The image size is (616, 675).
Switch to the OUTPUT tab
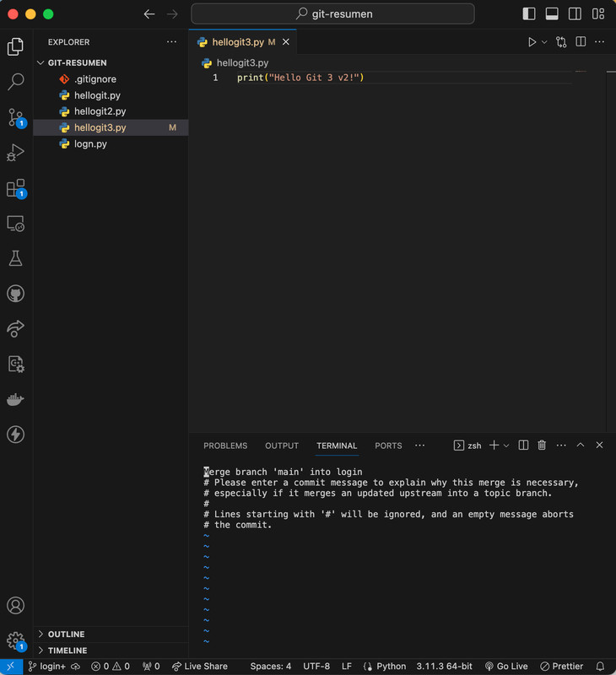[282, 445]
